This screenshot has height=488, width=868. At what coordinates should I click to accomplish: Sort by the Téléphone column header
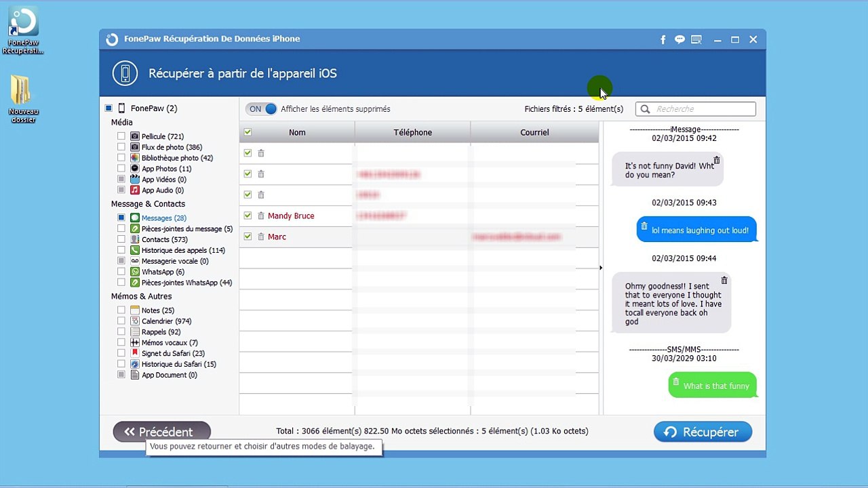412,133
